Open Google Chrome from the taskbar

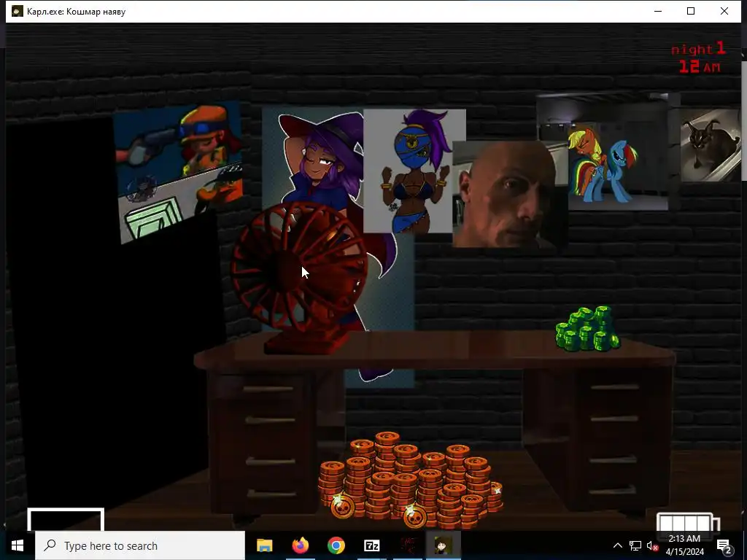pyautogui.click(x=336, y=545)
